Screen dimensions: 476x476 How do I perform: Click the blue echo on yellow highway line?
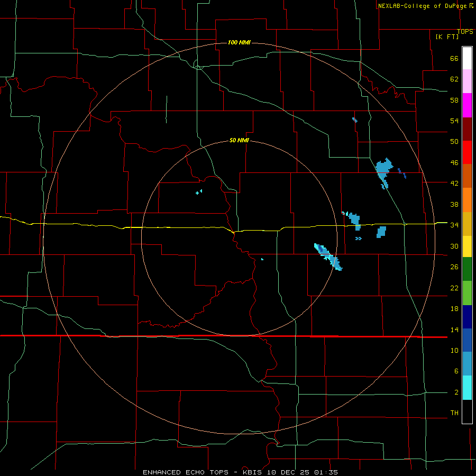[x=354, y=221]
